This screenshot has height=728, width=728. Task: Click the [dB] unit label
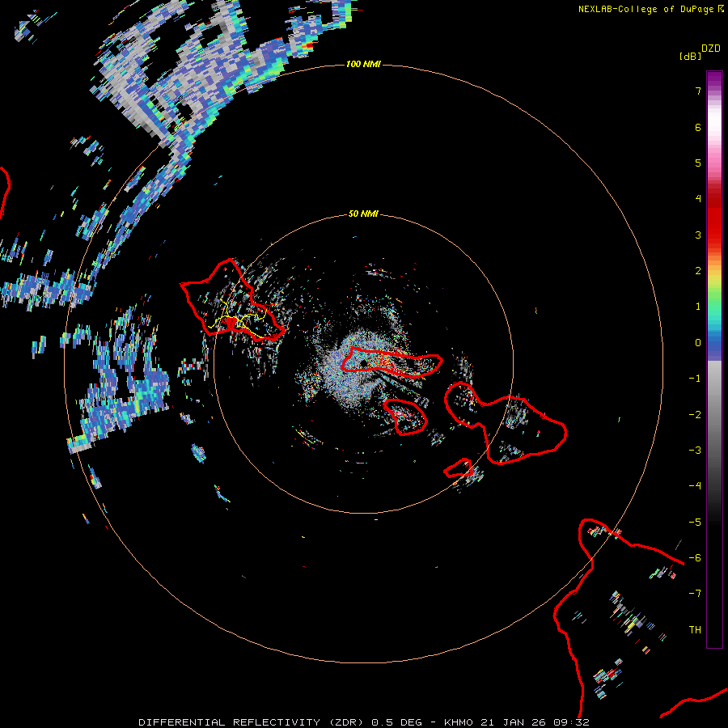click(x=691, y=56)
